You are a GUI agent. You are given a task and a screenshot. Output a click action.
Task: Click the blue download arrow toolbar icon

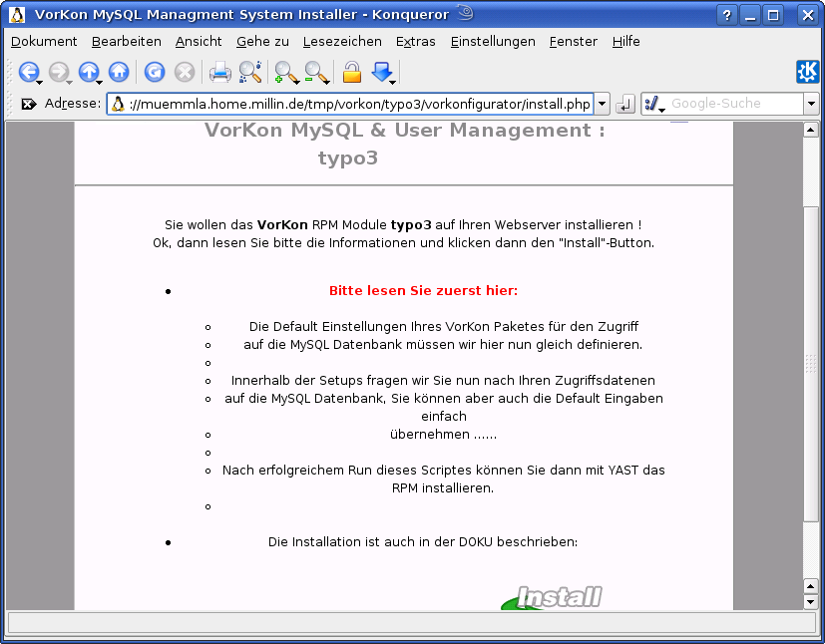click(x=381, y=72)
